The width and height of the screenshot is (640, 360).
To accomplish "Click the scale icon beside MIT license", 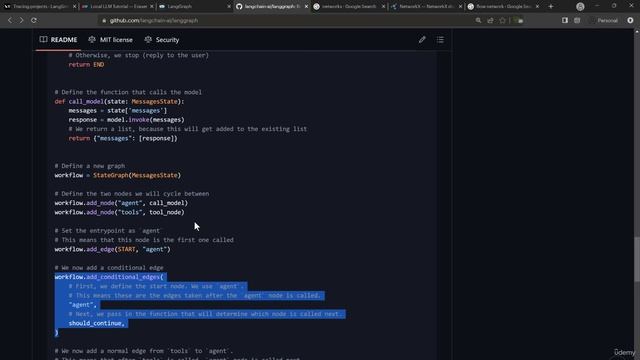I will [x=92, y=39].
